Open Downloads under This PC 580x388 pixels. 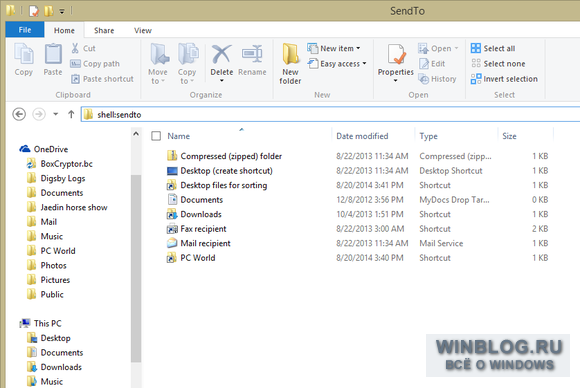point(55,367)
